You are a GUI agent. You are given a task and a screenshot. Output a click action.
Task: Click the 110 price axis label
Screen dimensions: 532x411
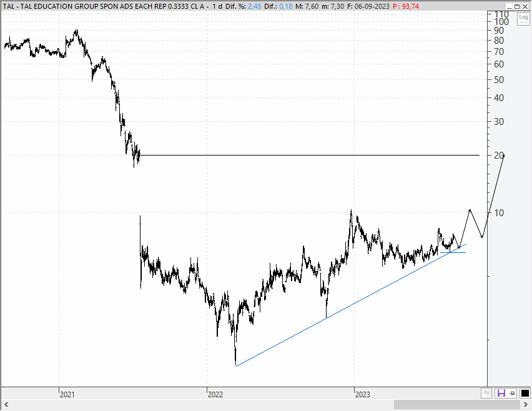click(x=501, y=14)
